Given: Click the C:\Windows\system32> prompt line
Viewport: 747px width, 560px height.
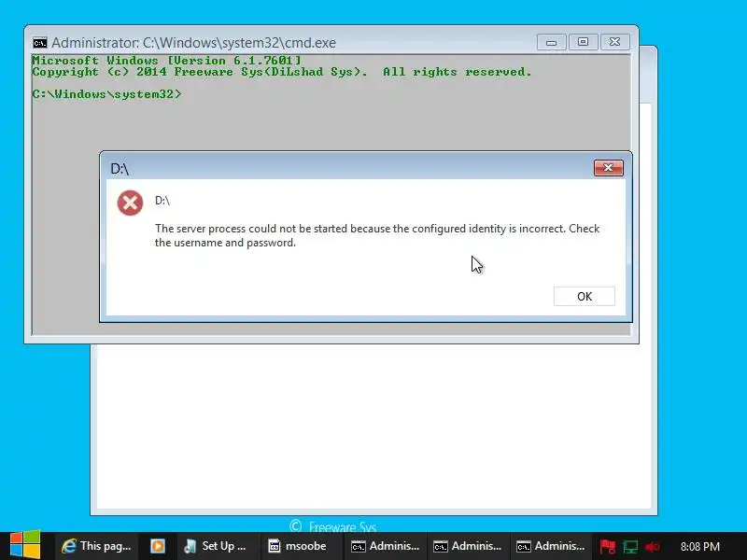Looking at the screenshot, I should pos(106,94).
